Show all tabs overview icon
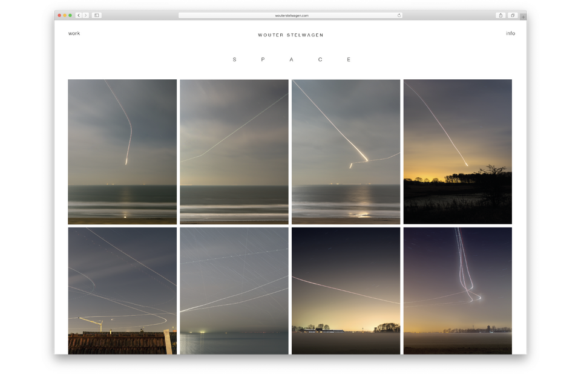Screen dimensions: 581x392 [512, 15]
